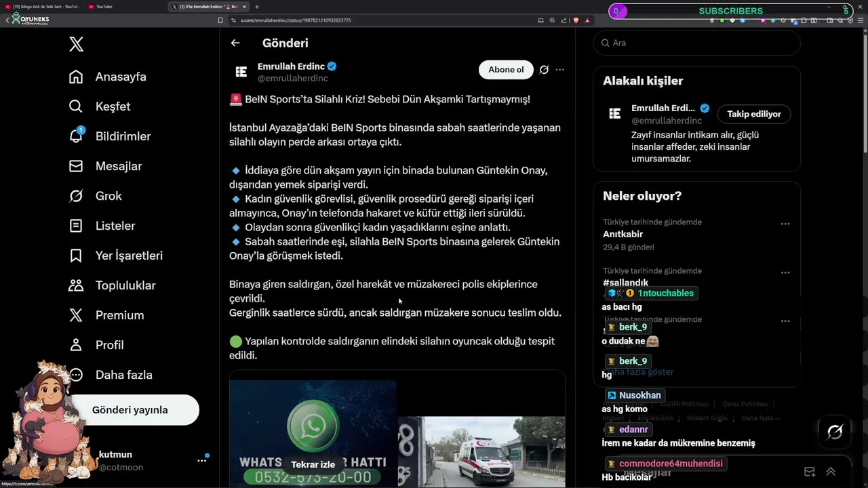Open Yer İşaretleri bookmarks

point(115,256)
